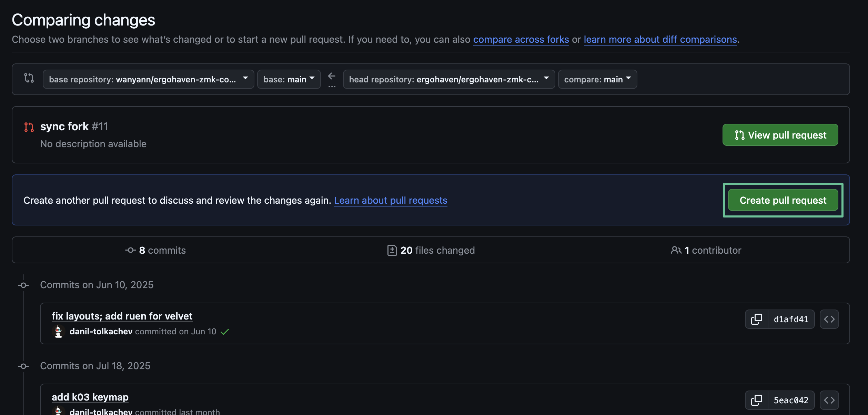Click danil-tolkachev avatar on Jun 10 commit
The height and width of the screenshot is (415, 868).
(58, 332)
